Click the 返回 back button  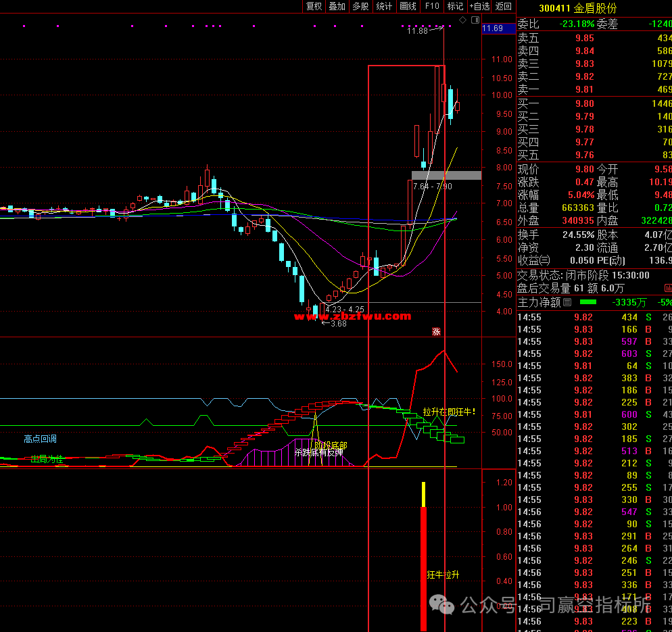pyautogui.click(x=504, y=6)
